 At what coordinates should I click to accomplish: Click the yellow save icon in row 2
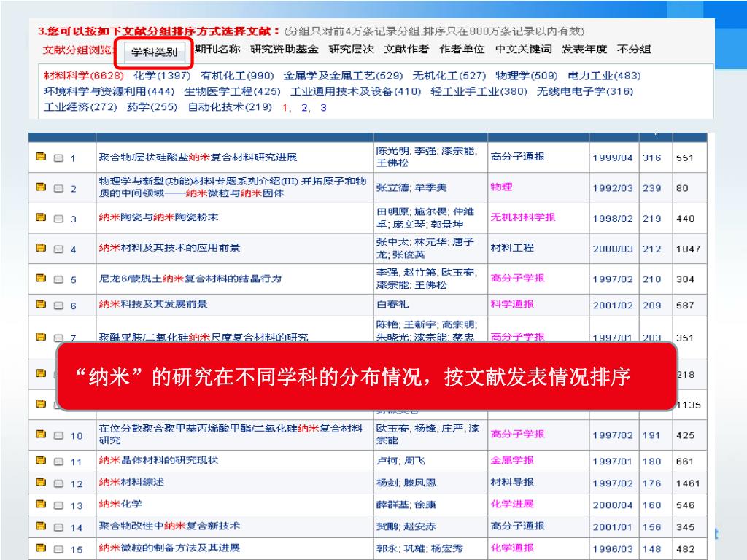click(41, 187)
